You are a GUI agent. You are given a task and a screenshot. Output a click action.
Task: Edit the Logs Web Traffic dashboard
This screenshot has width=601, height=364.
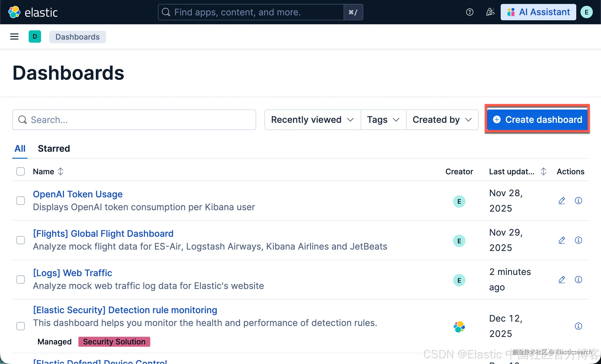coord(562,280)
